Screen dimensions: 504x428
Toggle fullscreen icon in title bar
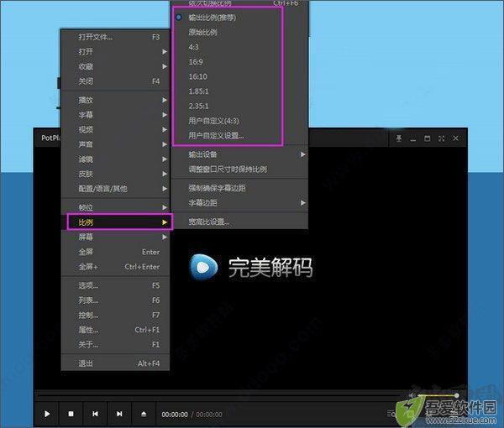pos(441,138)
